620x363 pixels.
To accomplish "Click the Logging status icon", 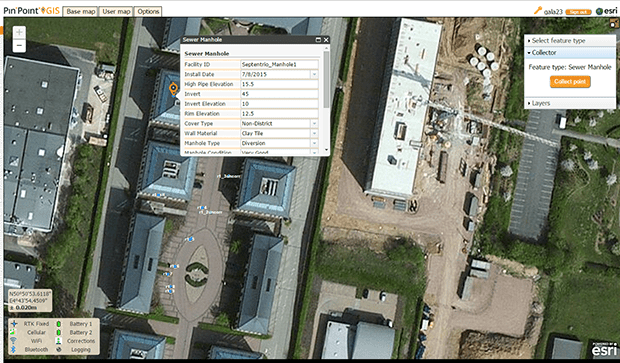I will [x=59, y=350].
